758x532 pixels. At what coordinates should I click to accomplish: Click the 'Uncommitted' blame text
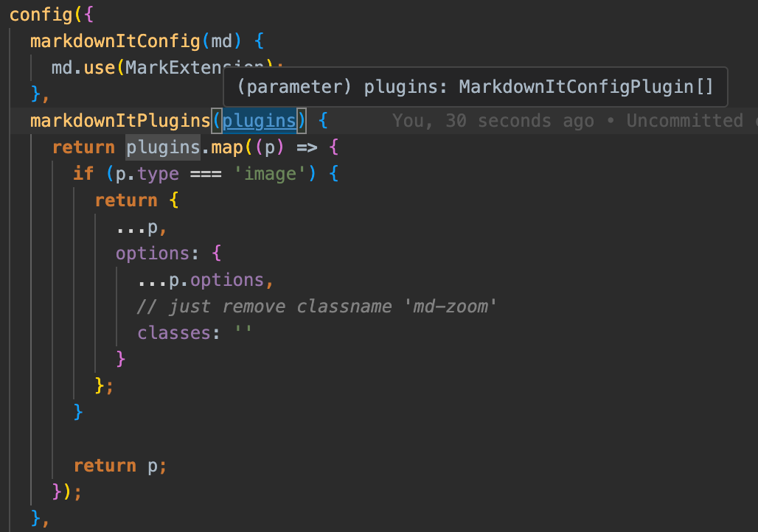point(684,120)
